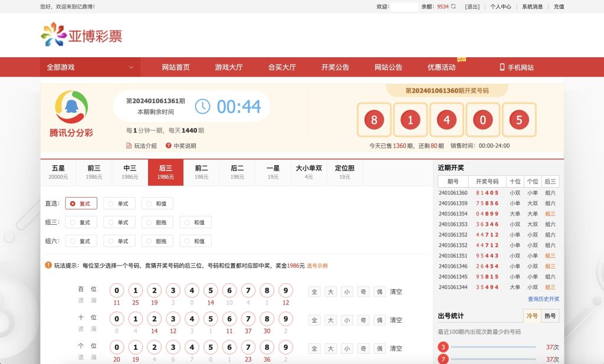The height and width of the screenshot is (364, 604).
Task: Switch to the 热号 statistics view
Action: pos(551,316)
